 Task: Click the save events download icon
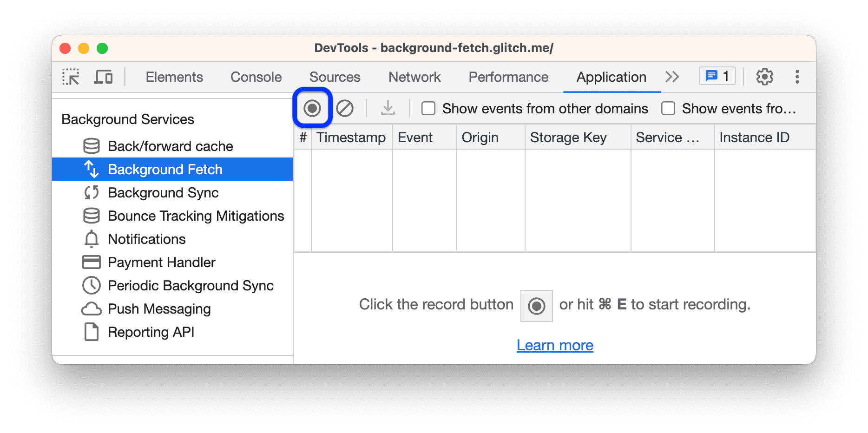(x=388, y=108)
